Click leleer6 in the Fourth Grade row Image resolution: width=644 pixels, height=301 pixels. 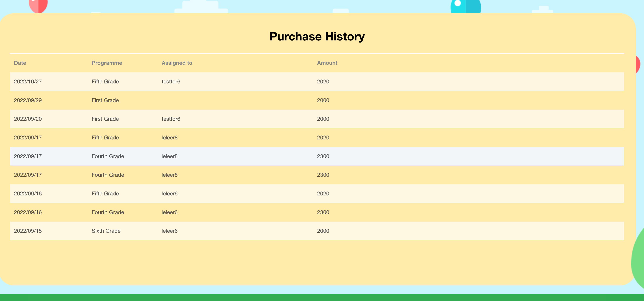click(x=169, y=212)
